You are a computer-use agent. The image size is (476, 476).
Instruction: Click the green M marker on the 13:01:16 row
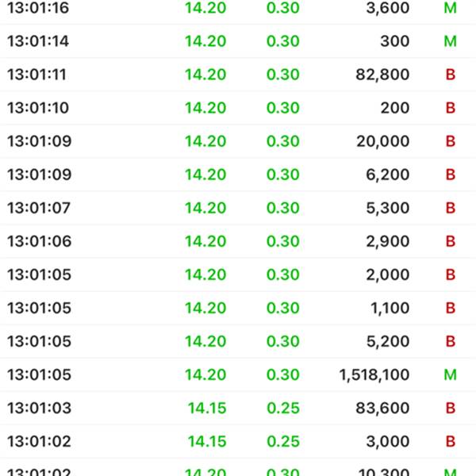(x=450, y=8)
